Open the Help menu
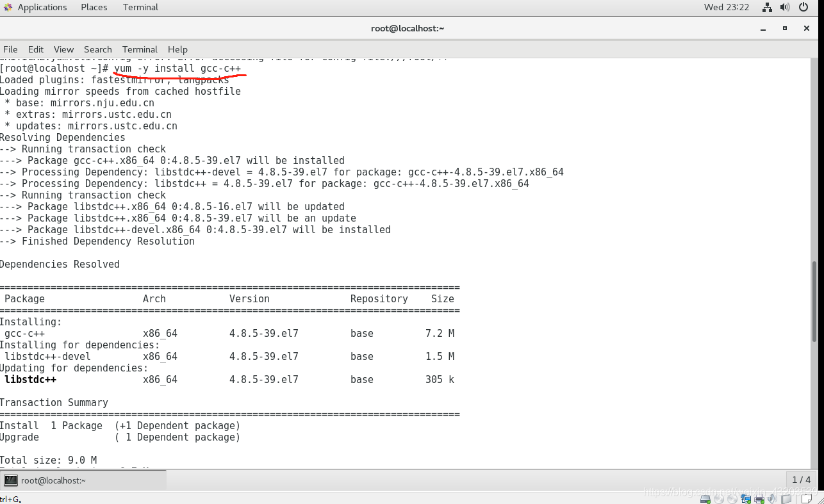This screenshot has height=504, width=824. coord(177,49)
